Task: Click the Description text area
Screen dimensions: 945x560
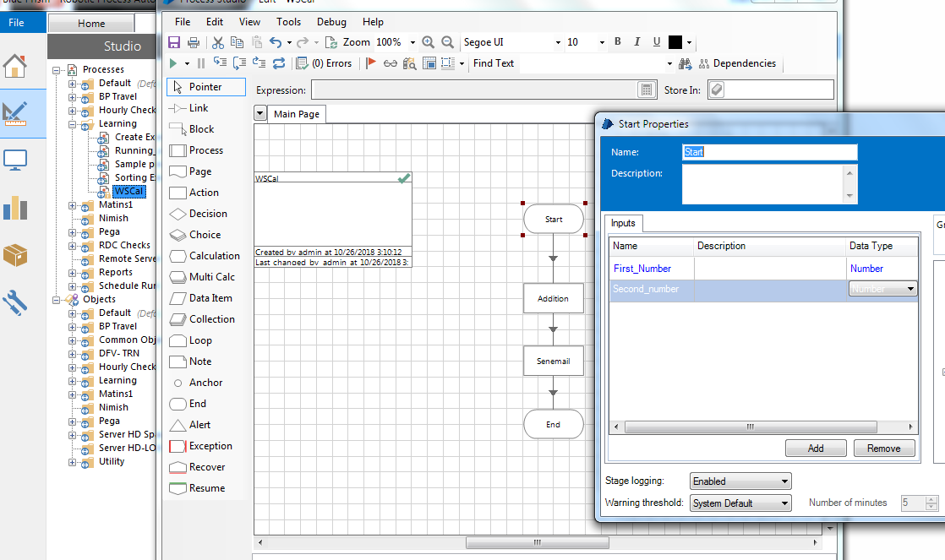Action: point(763,184)
